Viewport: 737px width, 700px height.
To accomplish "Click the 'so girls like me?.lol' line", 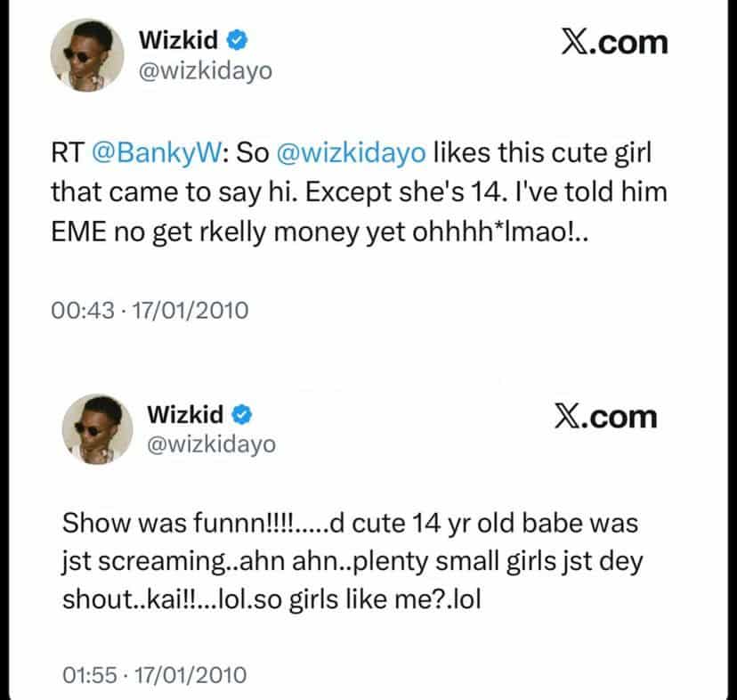I will [271, 599].
